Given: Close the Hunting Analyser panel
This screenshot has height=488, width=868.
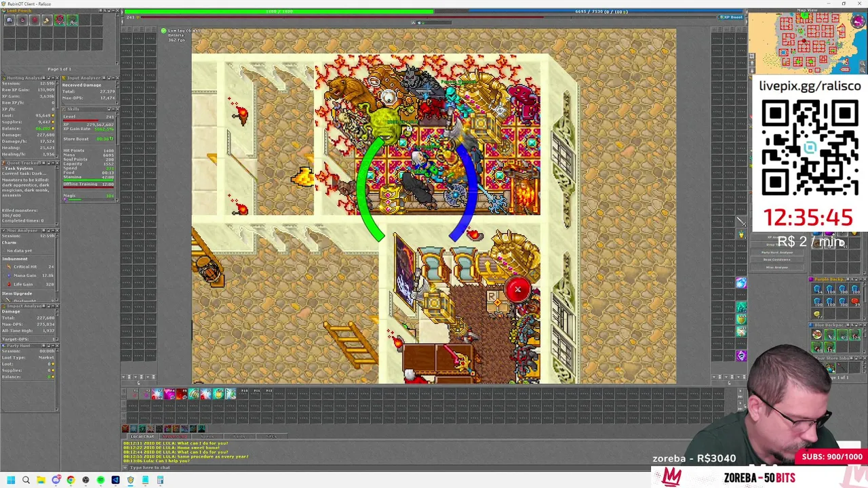Looking at the screenshot, I should click(57, 78).
